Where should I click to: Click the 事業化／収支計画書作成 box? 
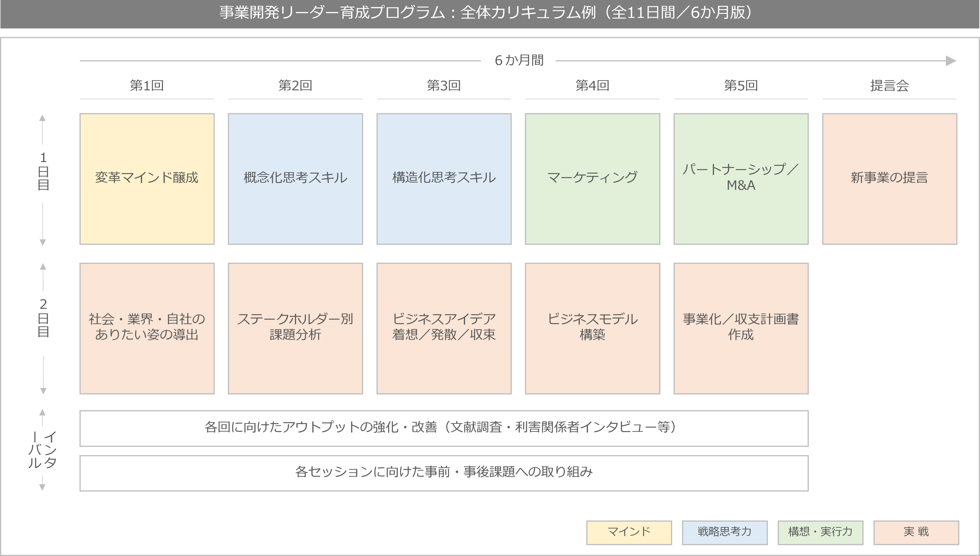point(741,328)
